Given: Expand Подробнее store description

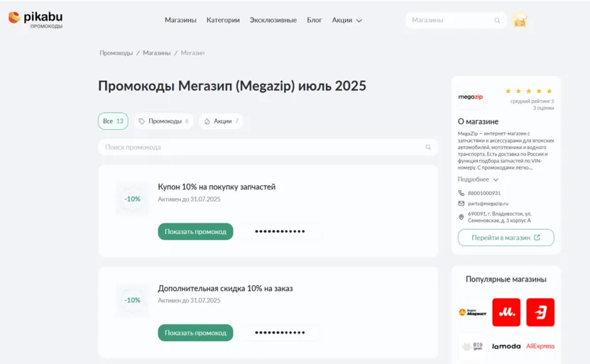Looking at the screenshot, I should pyautogui.click(x=478, y=180).
